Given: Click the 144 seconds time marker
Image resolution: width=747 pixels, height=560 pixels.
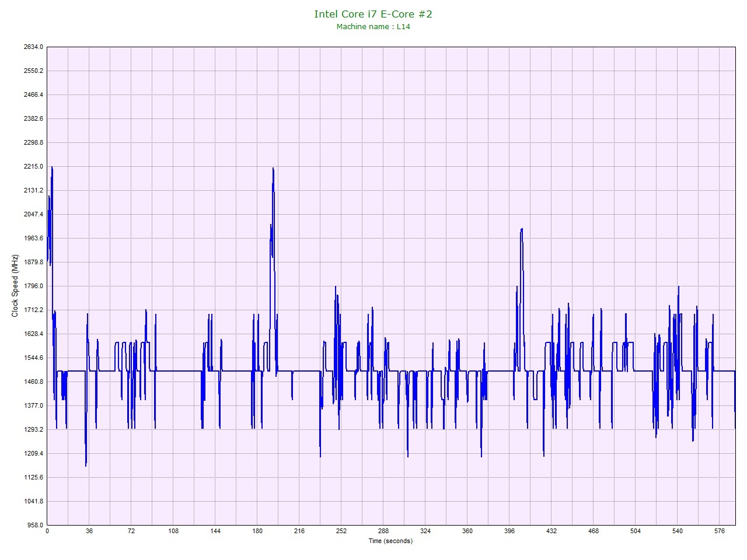Looking at the screenshot, I should 215,531.
